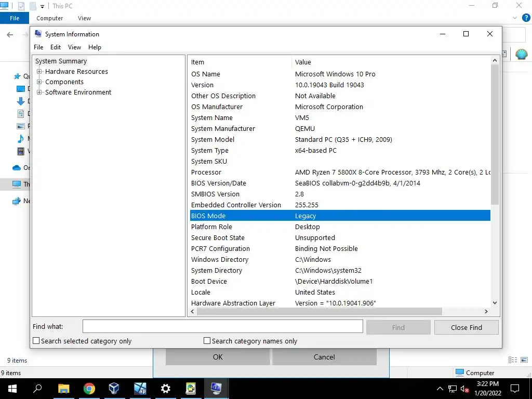The image size is (532, 399).
Task: Click the network tray icon
Action: click(453, 389)
